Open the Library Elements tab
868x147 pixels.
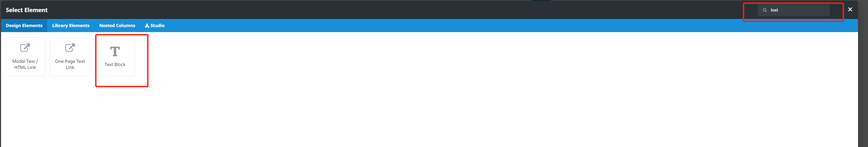click(x=71, y=26)
